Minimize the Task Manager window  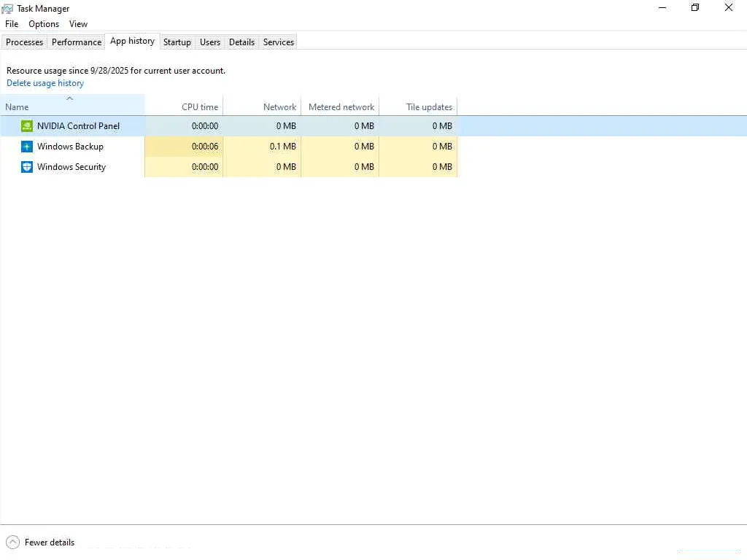click(x=662, y=7)
